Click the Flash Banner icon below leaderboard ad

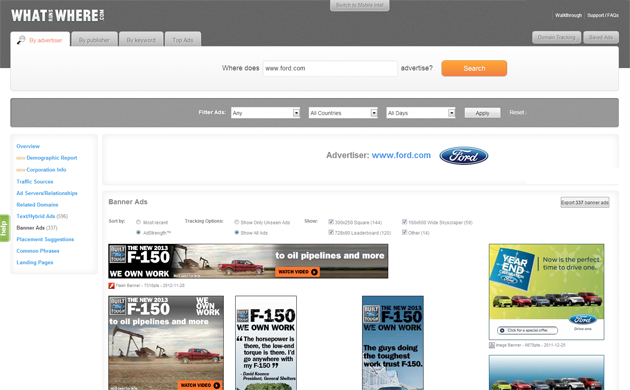pos(111,286)
